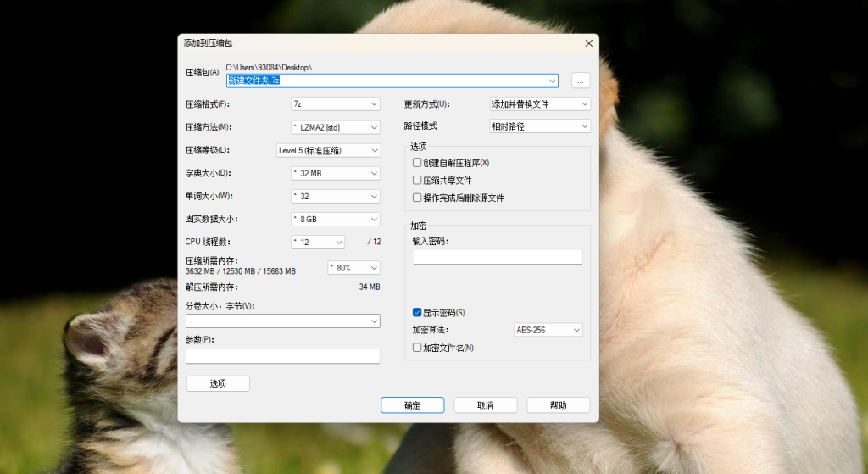868x474 pixels.
Task: Uncheck the 显示密码 checkbox
Action: coord(417,312)
